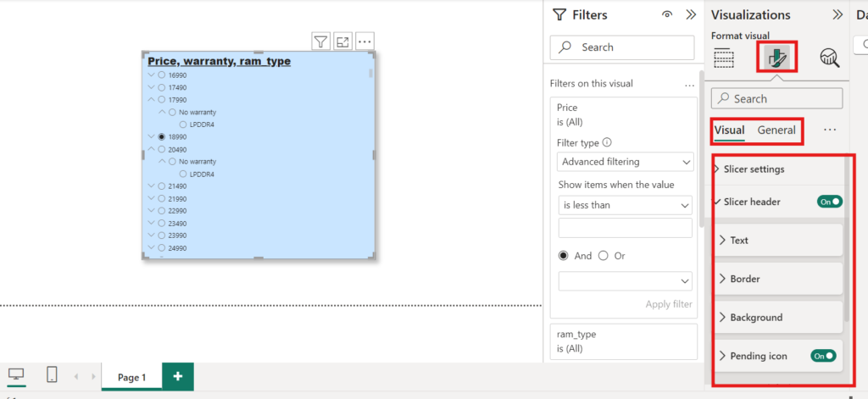Open the slicer's more options ellipsis
This screenshot has height=399, width=868.
coord(364,41)
